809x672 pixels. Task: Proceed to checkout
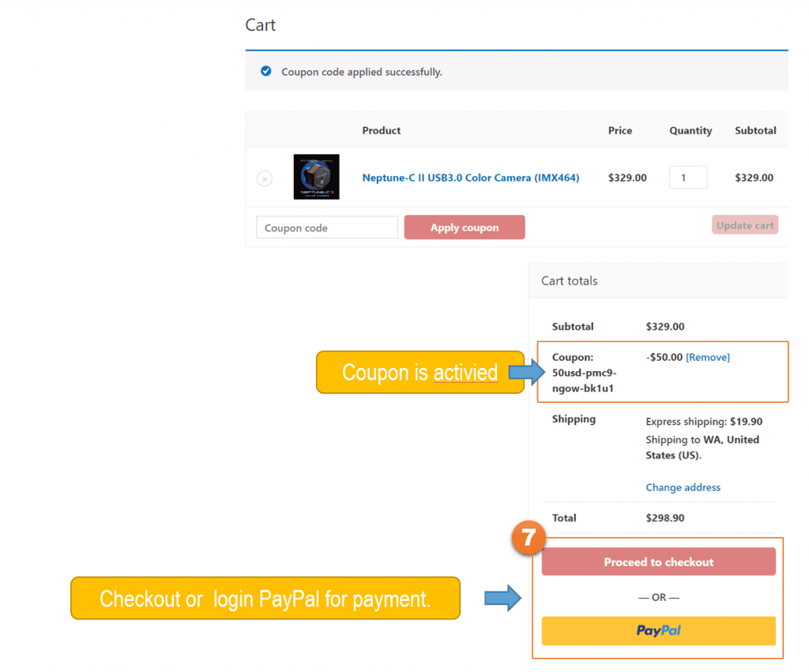(x=658, y=562)
